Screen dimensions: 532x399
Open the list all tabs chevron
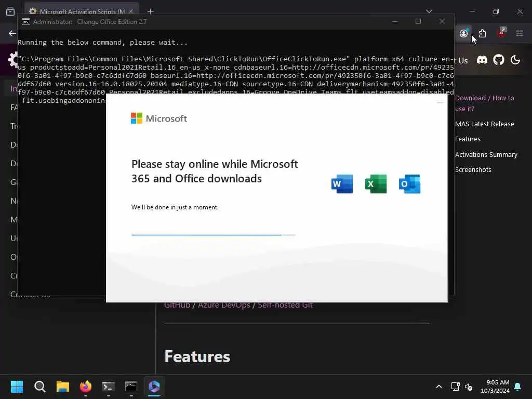429,11
